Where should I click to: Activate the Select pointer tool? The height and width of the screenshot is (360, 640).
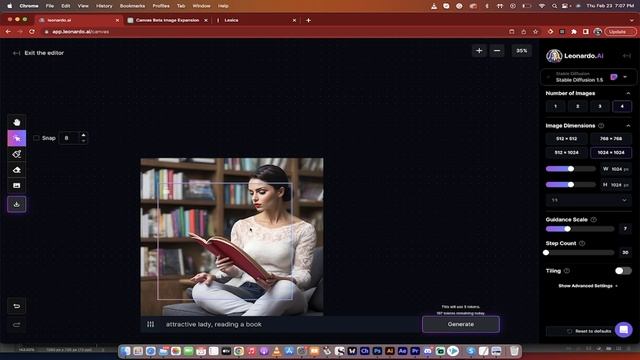click(17, 138)
